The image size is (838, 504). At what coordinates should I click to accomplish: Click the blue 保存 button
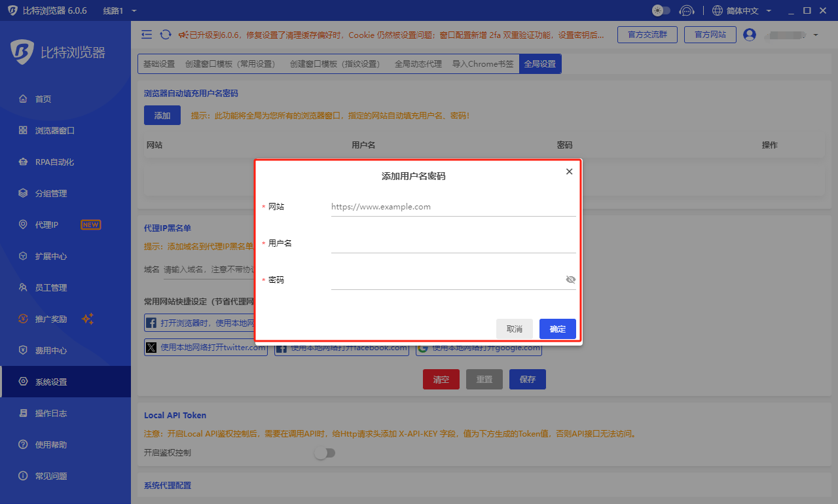coord(528,380)
